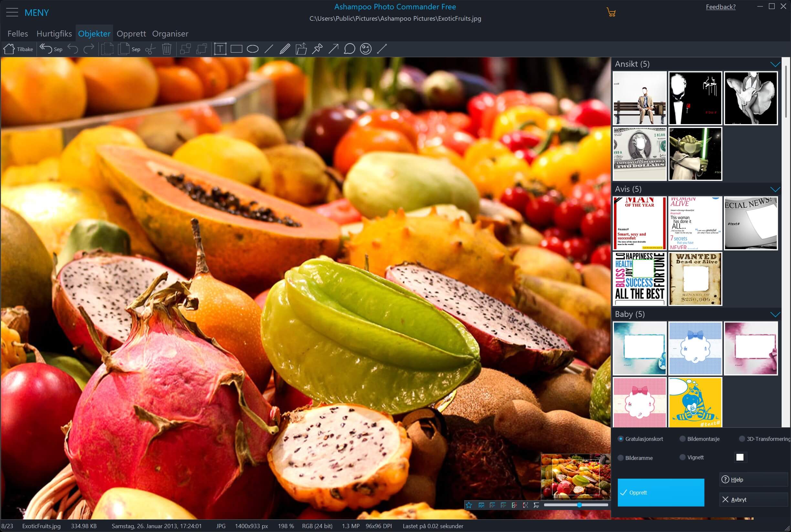This screenshot has width=791, height=532.
Task: Choose the Bilderamme radio option
Action: point(620,458)
